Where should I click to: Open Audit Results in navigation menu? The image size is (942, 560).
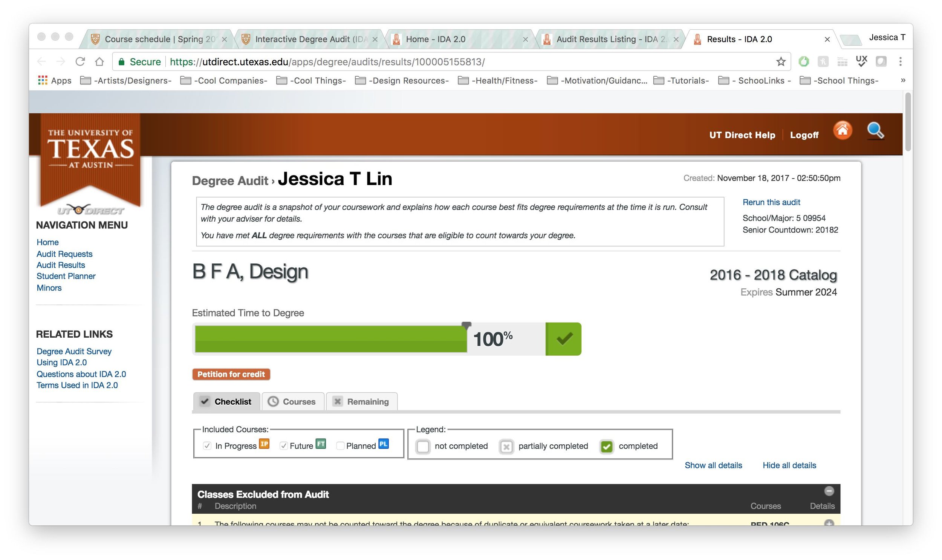pos(61,265)
